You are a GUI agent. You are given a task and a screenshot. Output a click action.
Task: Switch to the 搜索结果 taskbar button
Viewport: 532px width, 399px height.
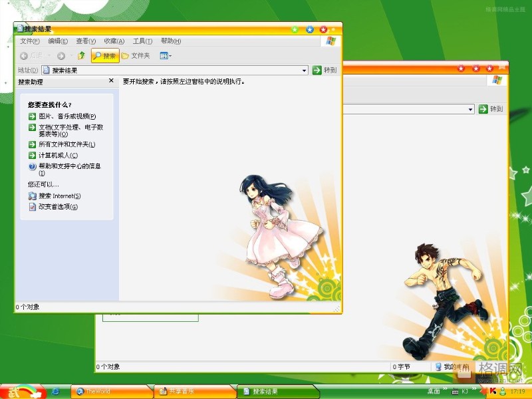click(x=278, y=392)
